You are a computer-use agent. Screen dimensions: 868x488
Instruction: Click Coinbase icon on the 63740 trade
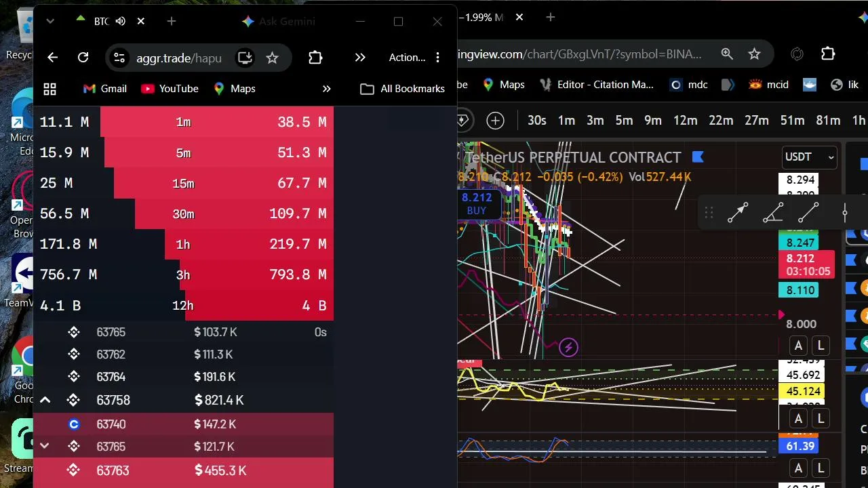point(74,424)
